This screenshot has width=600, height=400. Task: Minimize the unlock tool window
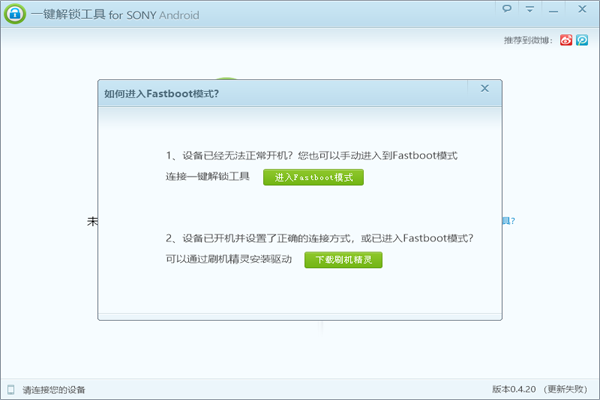click(x=552, y=9)
